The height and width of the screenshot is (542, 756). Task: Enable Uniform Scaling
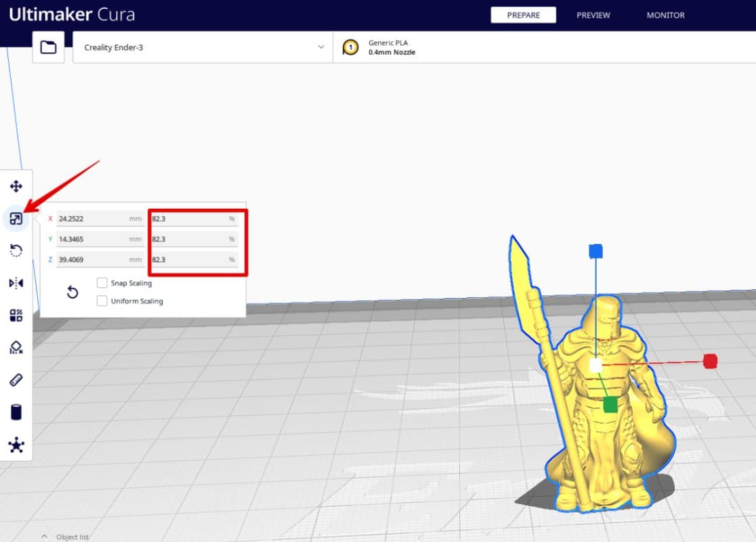pos(102,301)
